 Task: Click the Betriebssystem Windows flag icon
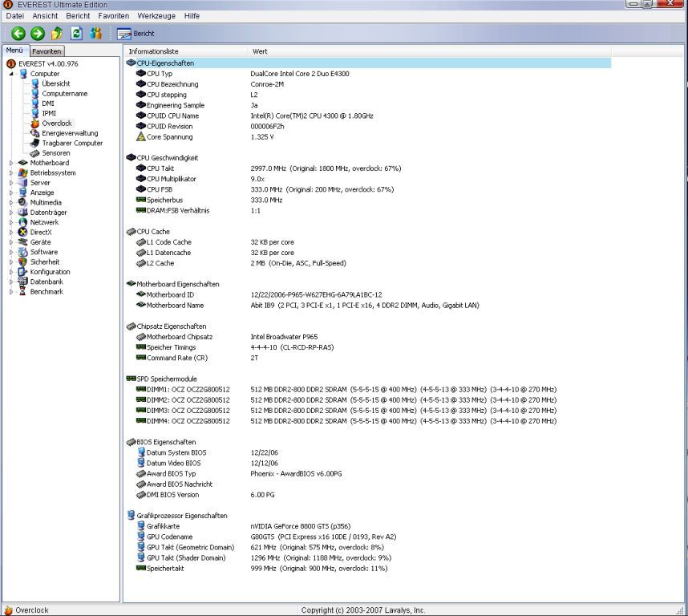click(22, 173)
